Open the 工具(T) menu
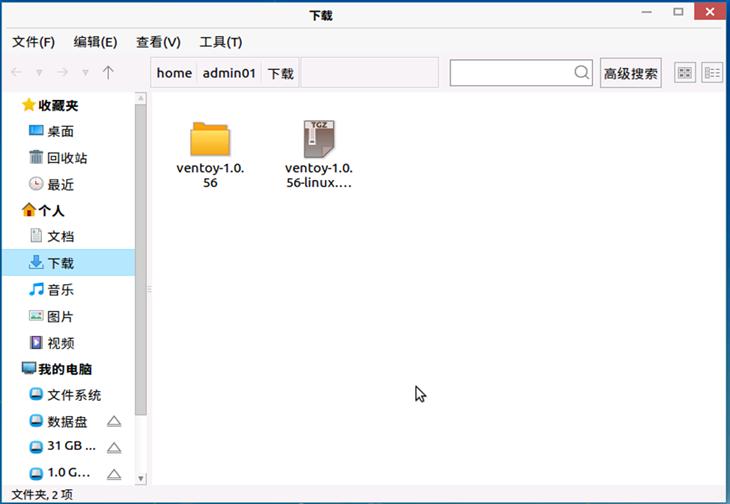The image size is (730, 504). [221, 42]
